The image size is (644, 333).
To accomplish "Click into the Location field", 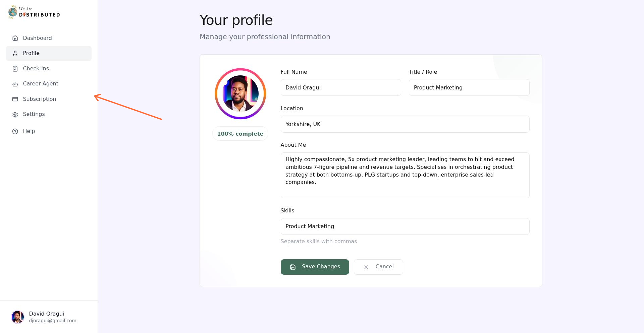I will (405, 124).
